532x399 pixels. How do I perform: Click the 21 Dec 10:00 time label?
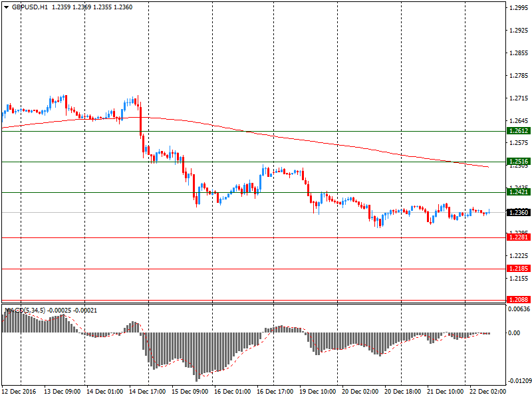pyautogui.click(x=445, y=392)
